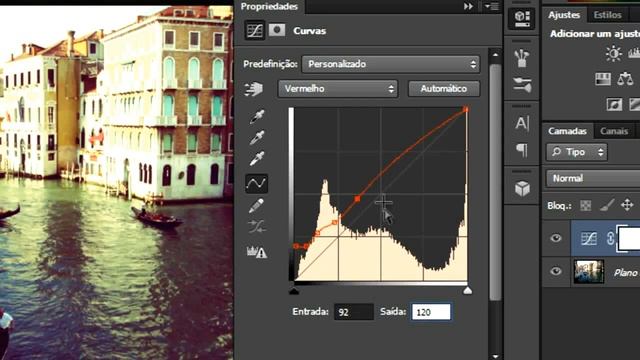Viewport: 640px width, 360px height.
Task: Click the curve point at bottom left edge
Action: (x=296, y=246)
